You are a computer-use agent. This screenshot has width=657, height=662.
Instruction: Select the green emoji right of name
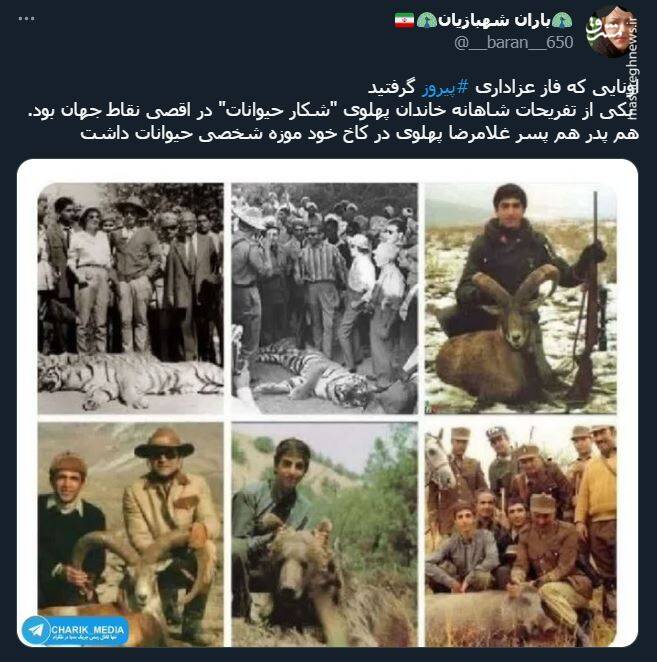[562, 20]
